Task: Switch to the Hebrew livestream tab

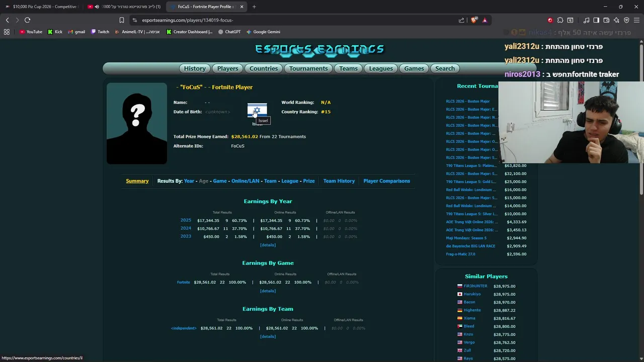Action: [124, 7]
